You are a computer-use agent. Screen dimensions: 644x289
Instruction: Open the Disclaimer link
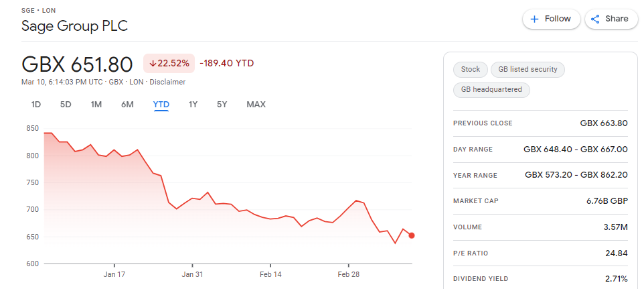167,82
